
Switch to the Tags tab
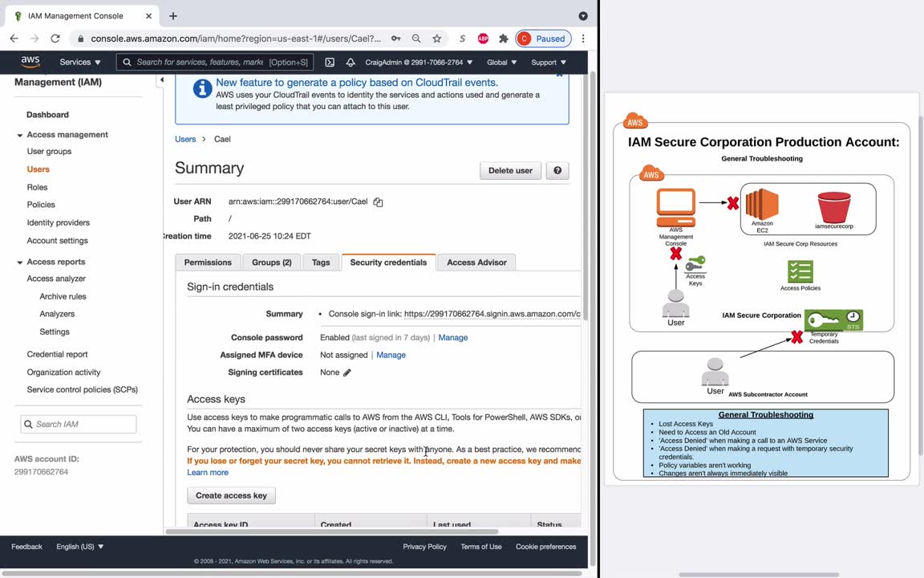[321, 263]
